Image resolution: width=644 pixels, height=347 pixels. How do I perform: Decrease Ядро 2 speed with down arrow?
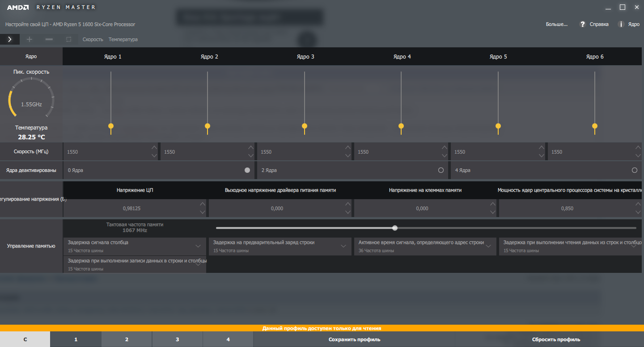pyautogui.click(x=251, y=156)
